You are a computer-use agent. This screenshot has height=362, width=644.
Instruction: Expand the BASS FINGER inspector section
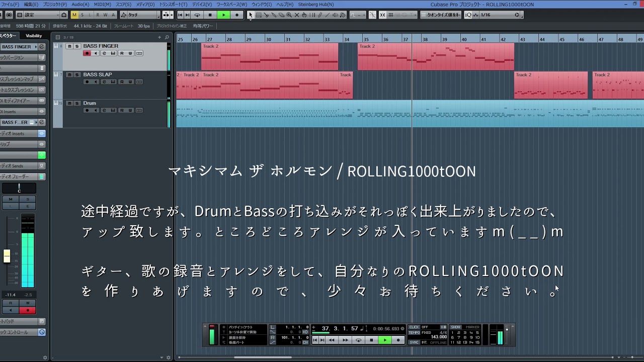[x=20, y=47]
